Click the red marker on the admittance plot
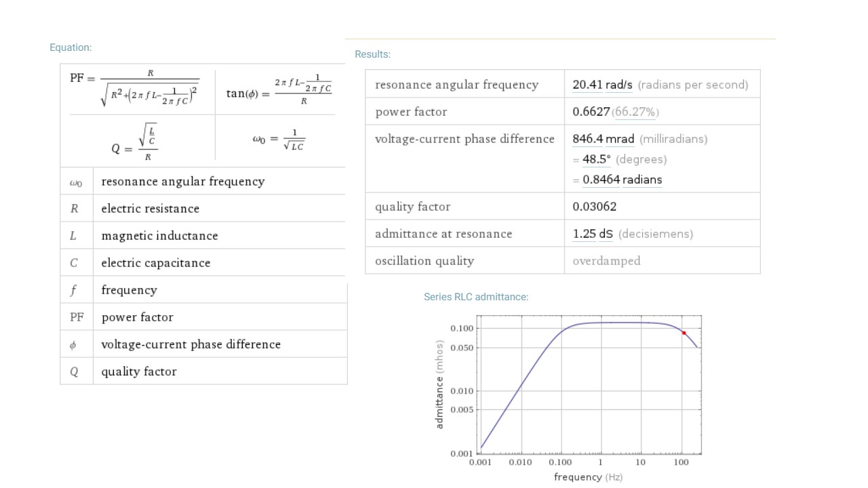The width and height of the screenshot is (868, 488). (x=684, y=333)
